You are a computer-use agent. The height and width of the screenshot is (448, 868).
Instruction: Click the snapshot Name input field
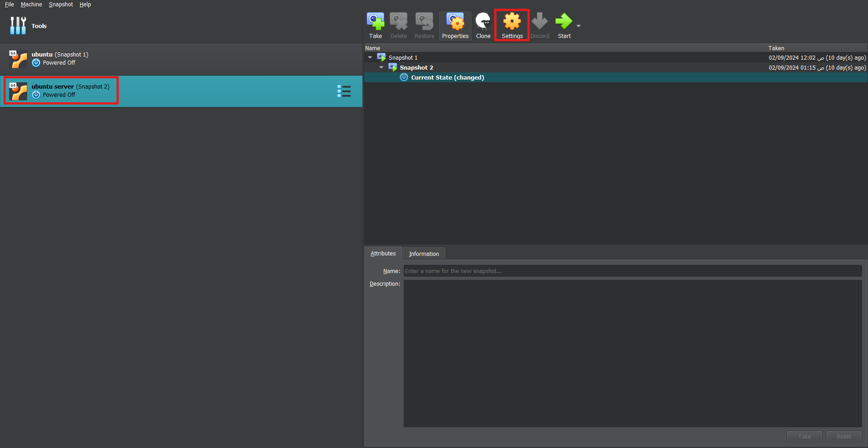tap(633, 271)
